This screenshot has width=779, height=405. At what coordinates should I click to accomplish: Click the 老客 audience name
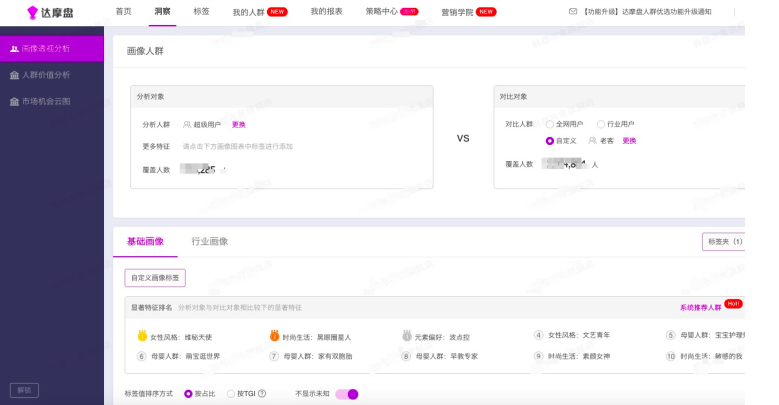pyautogui.click(x=607, y=141)
